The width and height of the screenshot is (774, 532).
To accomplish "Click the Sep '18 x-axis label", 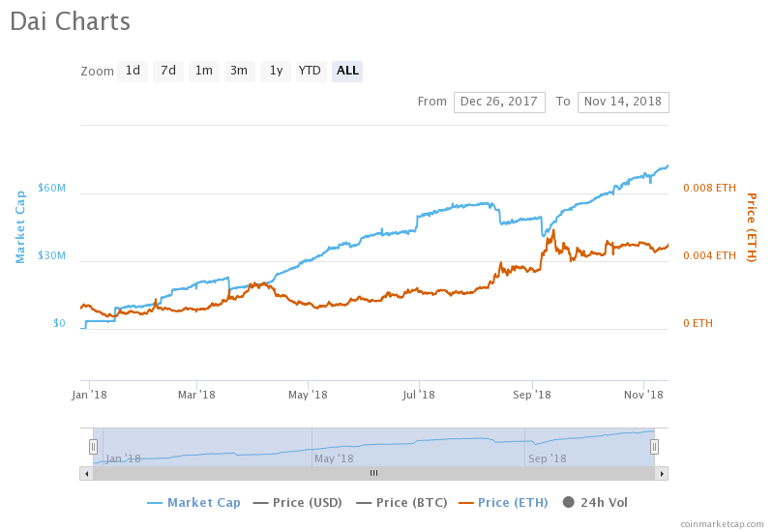I will click(x=531, y=395).
